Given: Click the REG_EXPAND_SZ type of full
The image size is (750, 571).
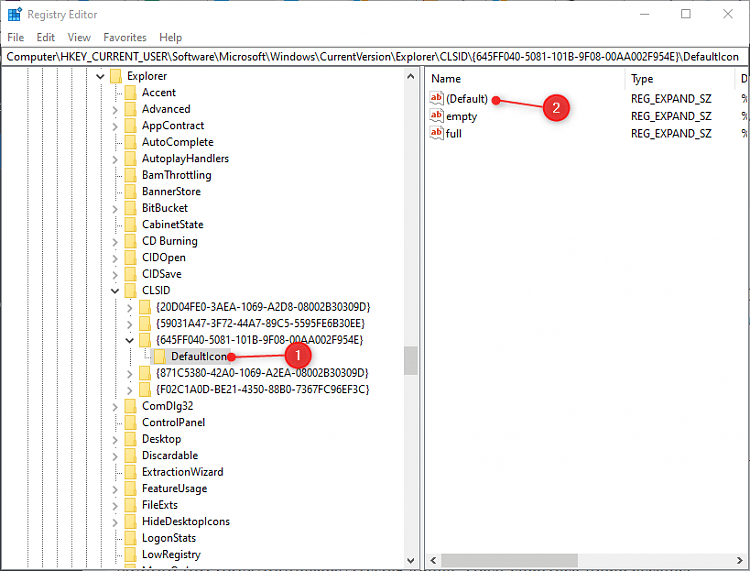Looking at the screenshot, I should (x=671, y=133).
